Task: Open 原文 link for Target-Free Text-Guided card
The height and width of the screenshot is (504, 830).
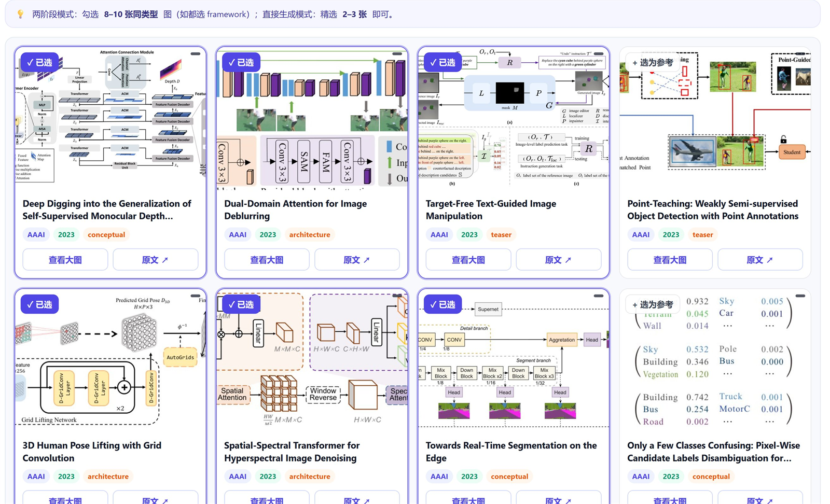Action: (558, 260)
